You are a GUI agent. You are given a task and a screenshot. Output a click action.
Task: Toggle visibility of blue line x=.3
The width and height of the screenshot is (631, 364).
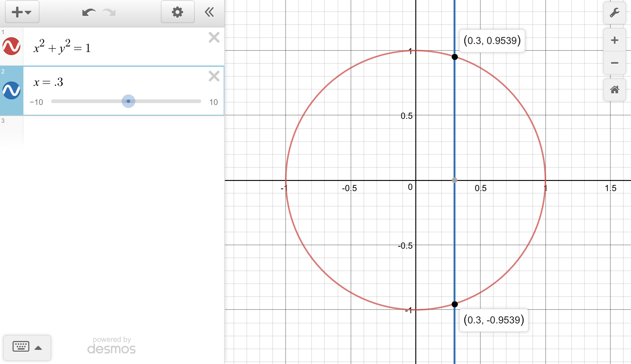click(11, 90)
